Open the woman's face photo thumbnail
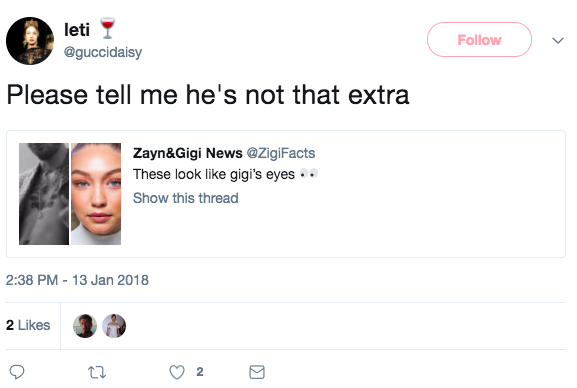The image size is (577, 388). (x=96, y=194)
